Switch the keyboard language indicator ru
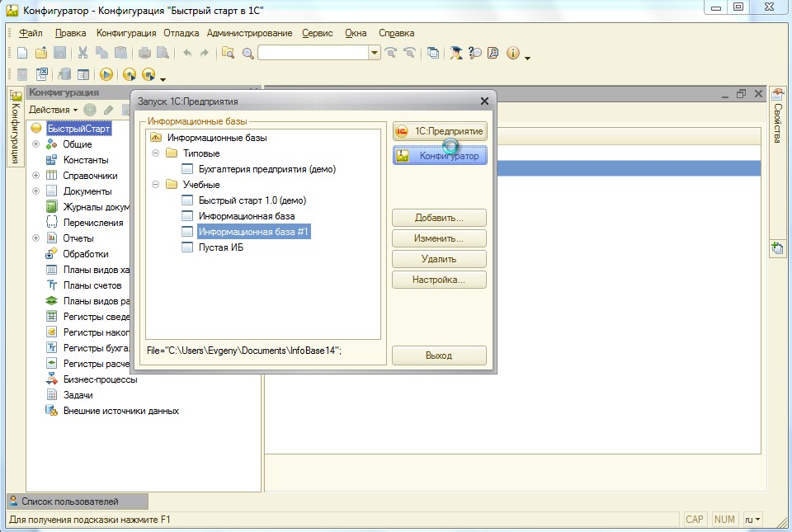 752,520
